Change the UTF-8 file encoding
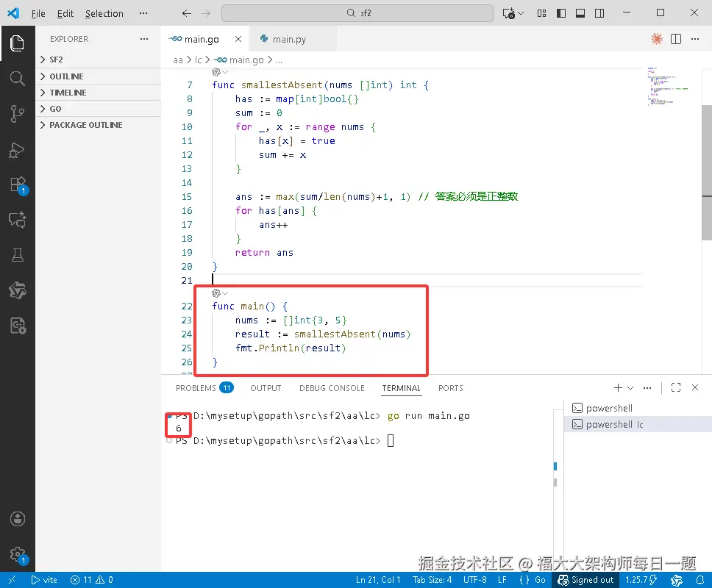 pos(475,580)
